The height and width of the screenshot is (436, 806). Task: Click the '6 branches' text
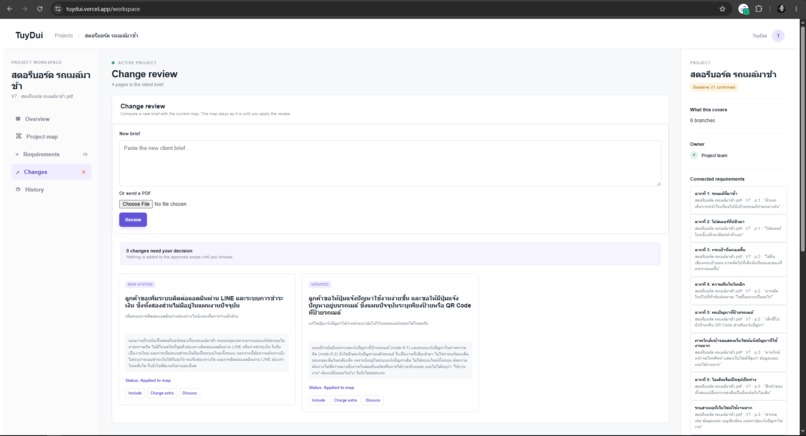(x=702, y=120)
